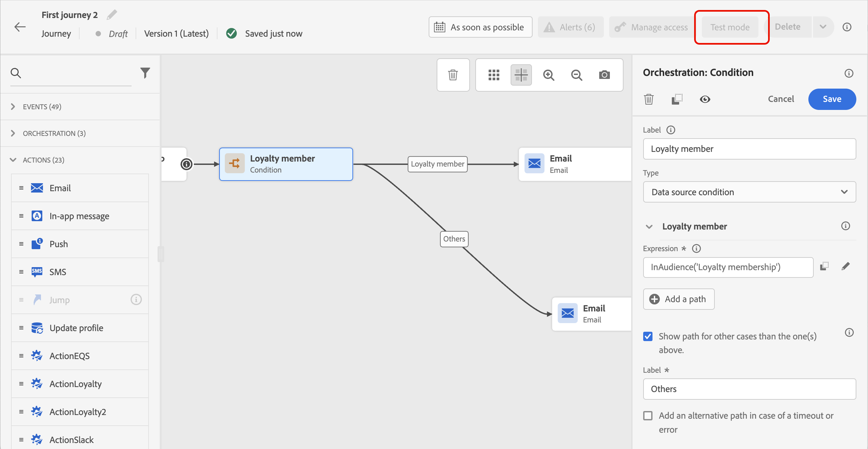Viewport: 868px width, 449px height.
Task: Toggle the grid dots view icon
Action: click(x=494, y=75)
